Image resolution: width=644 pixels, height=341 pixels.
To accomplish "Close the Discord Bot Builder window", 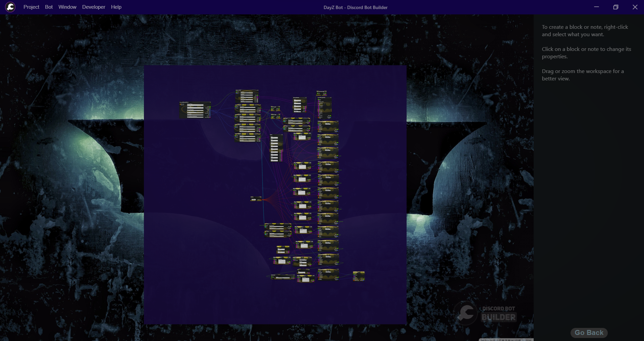I will (635, 7).
